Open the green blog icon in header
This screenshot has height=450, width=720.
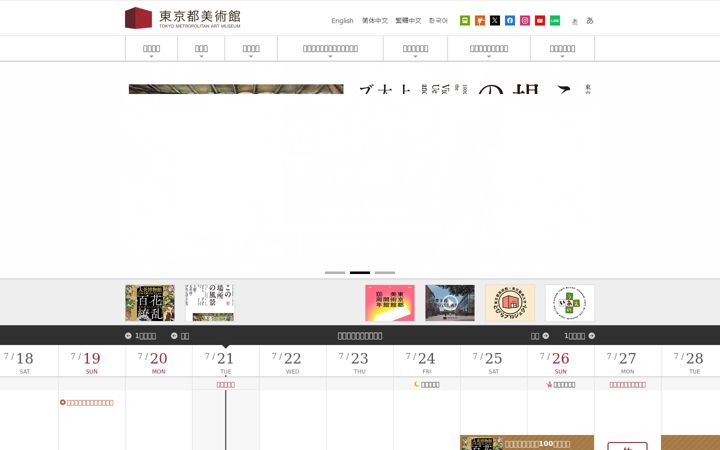point(465,20)
